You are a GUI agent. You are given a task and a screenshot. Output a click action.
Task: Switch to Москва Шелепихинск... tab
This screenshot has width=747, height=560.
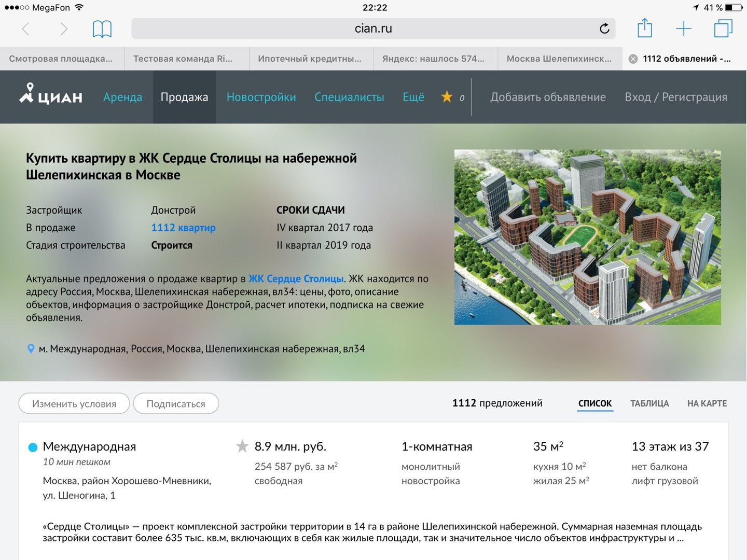pos(560,59)
